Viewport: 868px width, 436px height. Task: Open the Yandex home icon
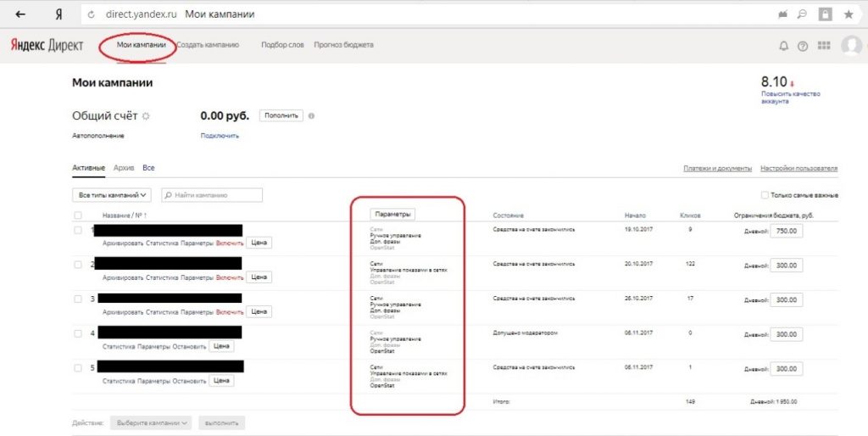click(x=58, y=14)
